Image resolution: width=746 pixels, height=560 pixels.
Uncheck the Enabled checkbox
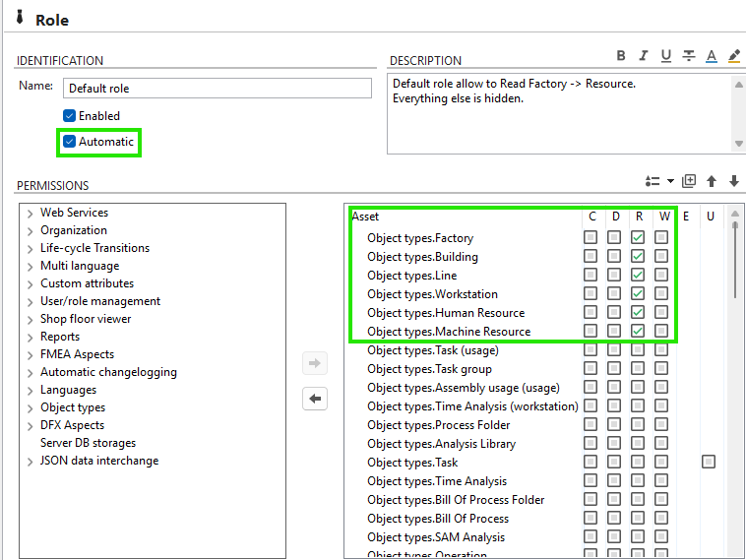point(70,116)
